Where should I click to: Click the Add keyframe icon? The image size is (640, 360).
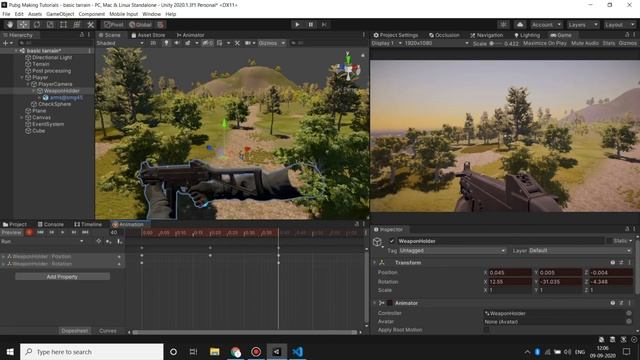109,241
